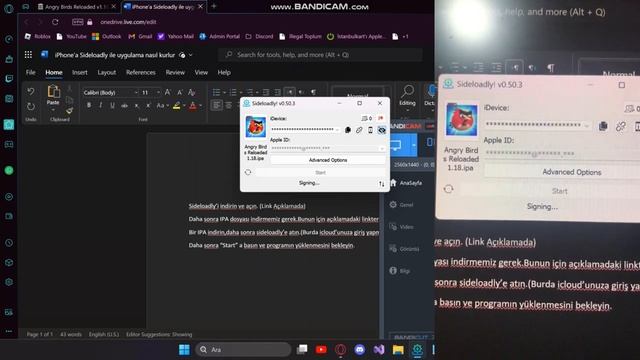Select the Format Painter brush icon

tap(69, 111)
